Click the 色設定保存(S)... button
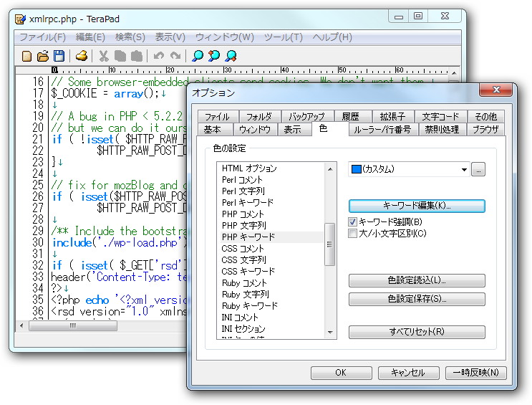Image resolution: width=532 pixels, height=405 pixels. pyautogui.click(x=417, y=299)
